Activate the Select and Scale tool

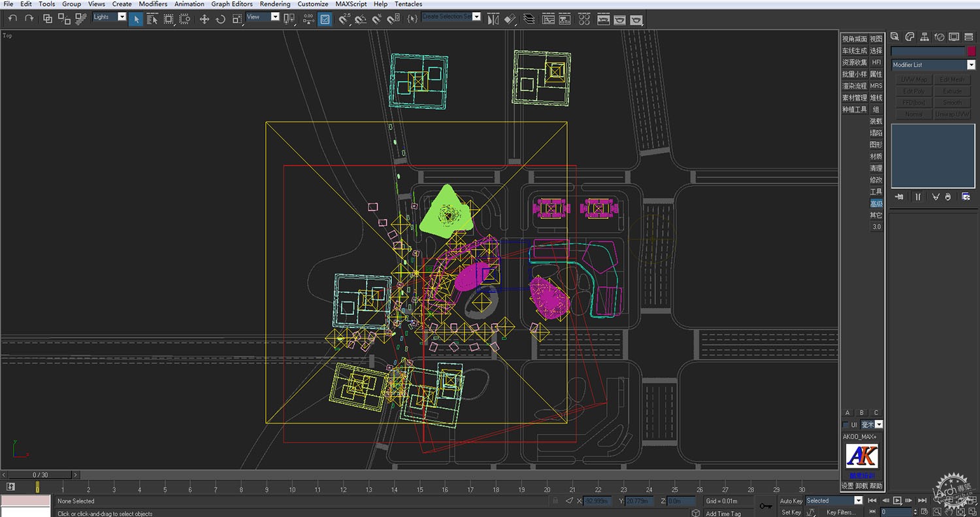coord(236,19)
